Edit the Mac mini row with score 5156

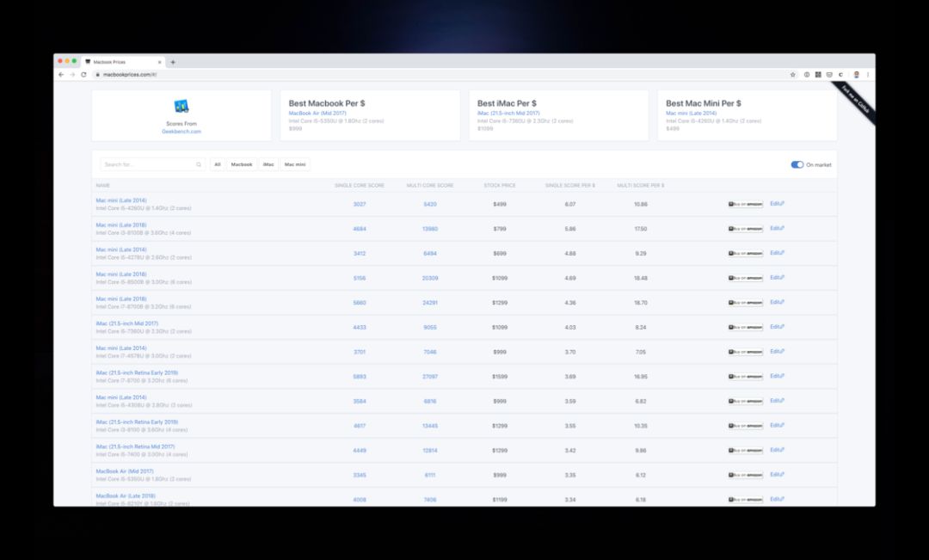[x=777, y=277]
